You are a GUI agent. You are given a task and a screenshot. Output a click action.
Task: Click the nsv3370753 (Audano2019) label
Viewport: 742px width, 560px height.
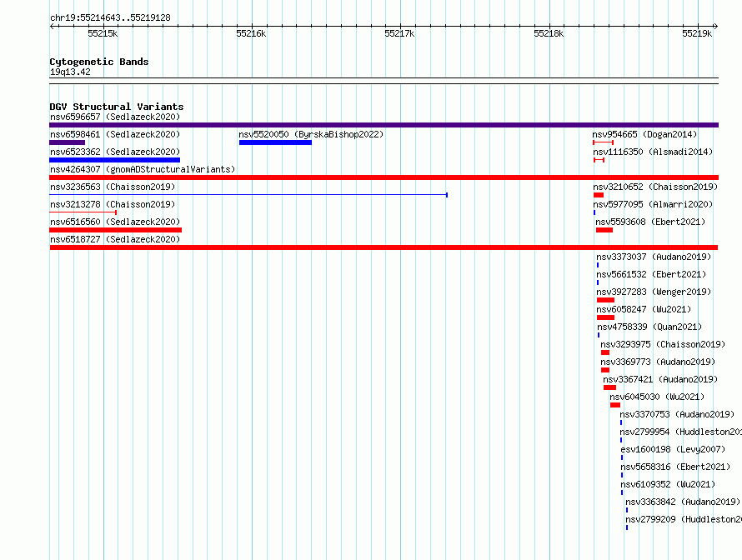point(677,414)
